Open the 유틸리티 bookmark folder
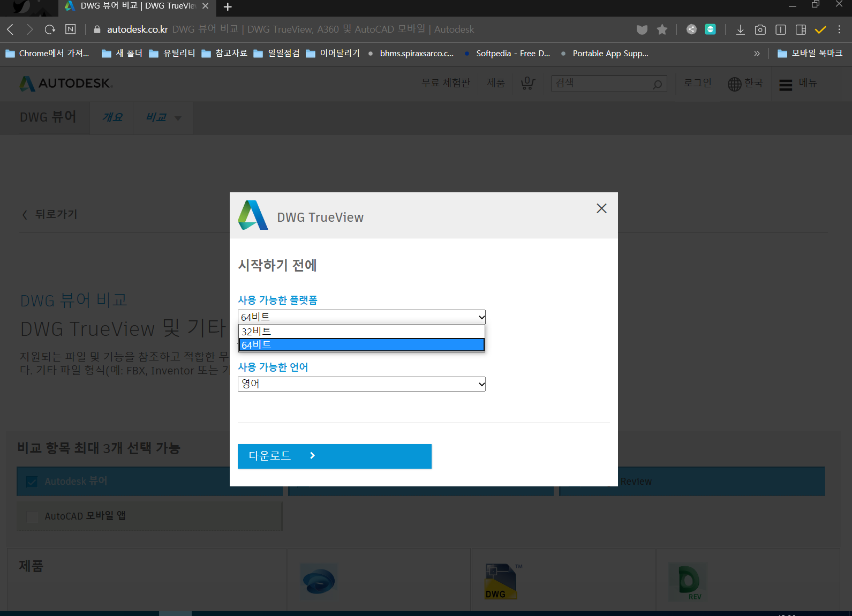Image resolution: width=852 pixels, height=616 pixels. (172, 54)
